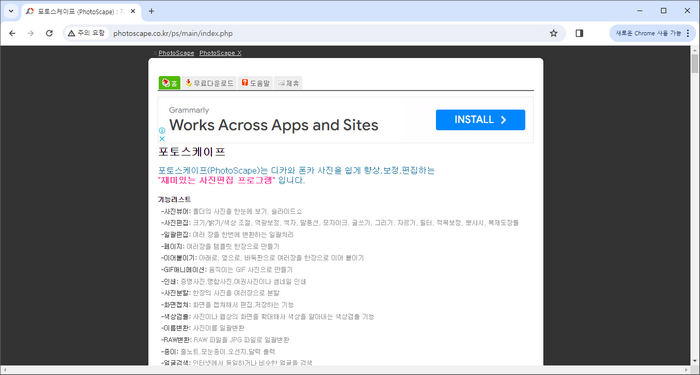Open the 무료다운로드 tab
This screenshot has width=700, height=375.
[x=209, y=83]
